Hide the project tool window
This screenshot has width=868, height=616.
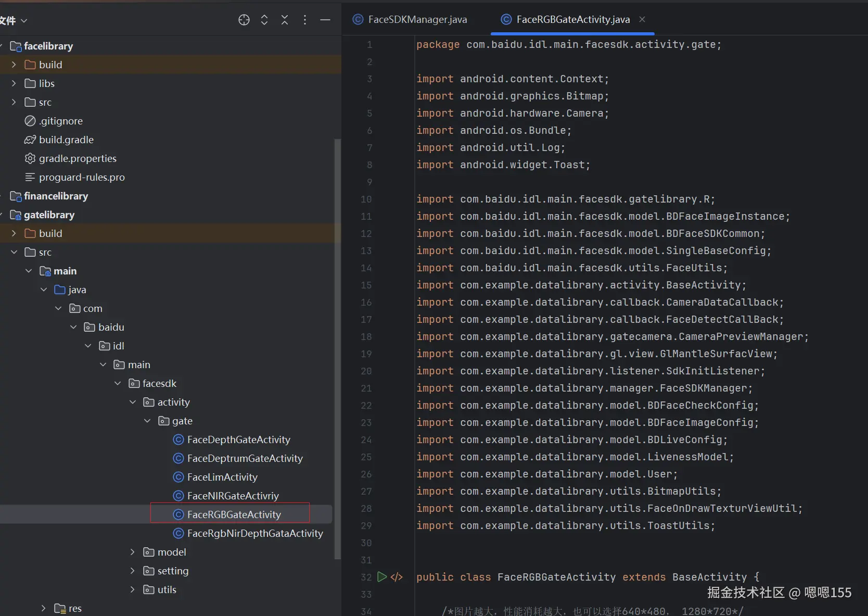(325, 20)
